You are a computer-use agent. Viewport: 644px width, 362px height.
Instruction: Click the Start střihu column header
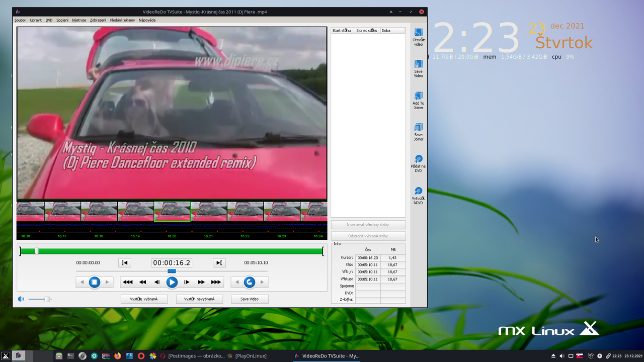(x=343, y=31)
